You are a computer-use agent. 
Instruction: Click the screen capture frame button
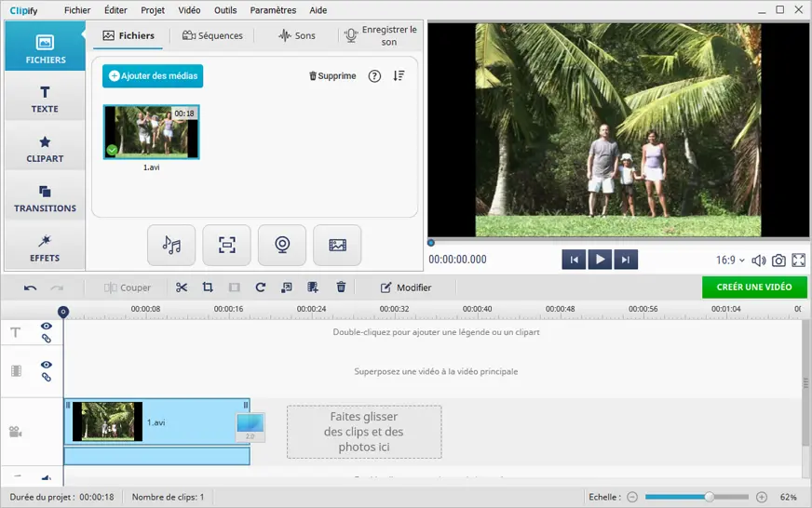coord(227,245)
